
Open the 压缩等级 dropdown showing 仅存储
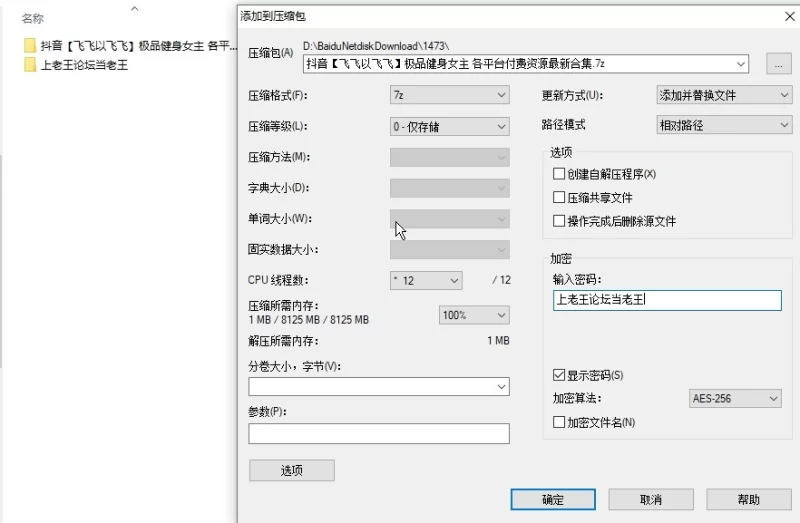pyautogui.click(x=449, y=127)
